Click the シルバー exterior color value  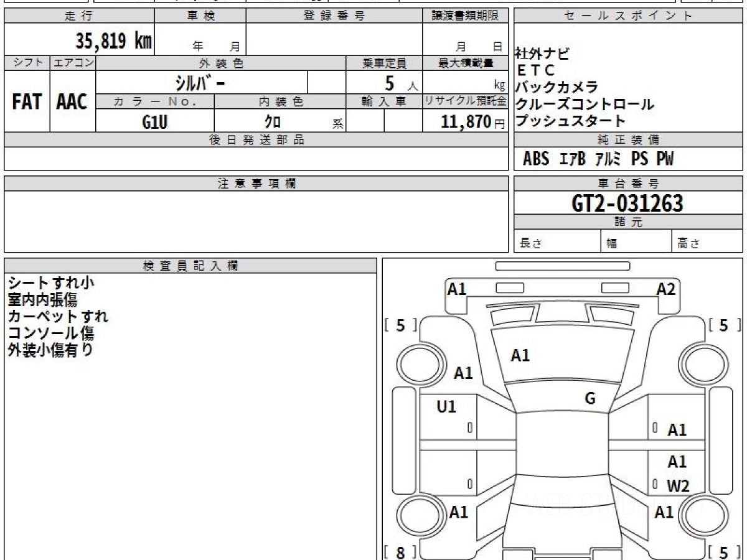tap(199, 83)
